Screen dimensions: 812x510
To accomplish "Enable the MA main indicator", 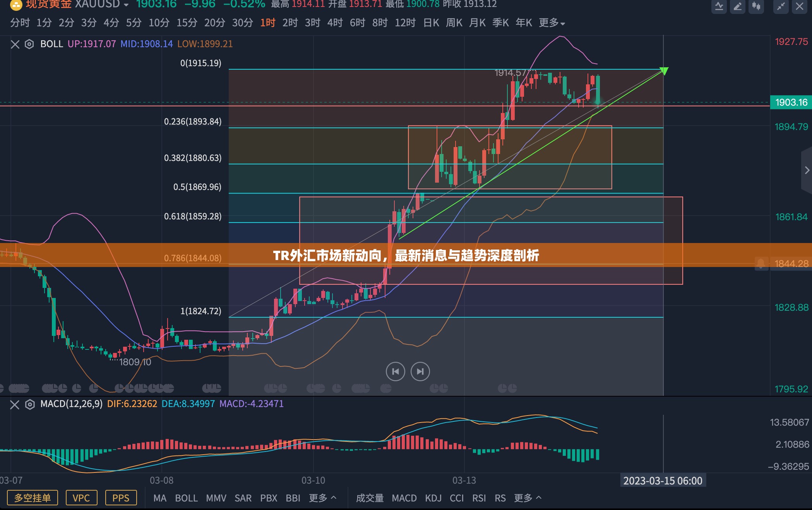I will (160, 498).
